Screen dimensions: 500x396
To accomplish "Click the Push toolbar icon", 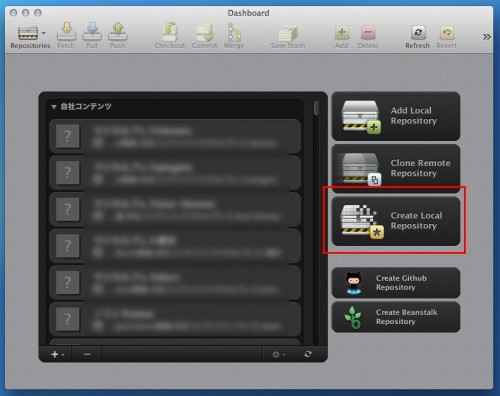I will [118, 32].
